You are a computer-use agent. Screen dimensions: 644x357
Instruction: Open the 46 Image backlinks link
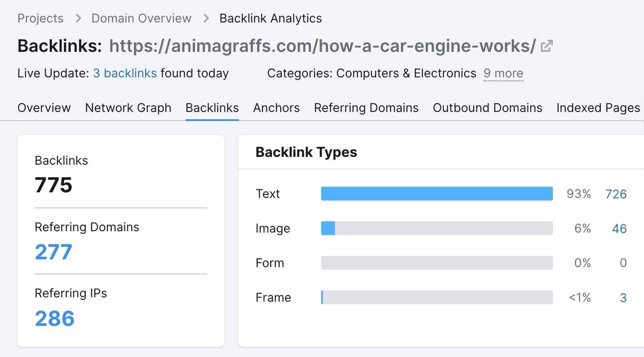point(619,229)
